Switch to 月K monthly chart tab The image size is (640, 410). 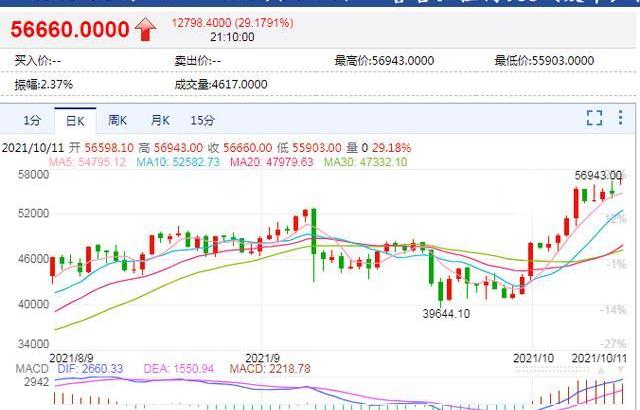click(160, 121)
